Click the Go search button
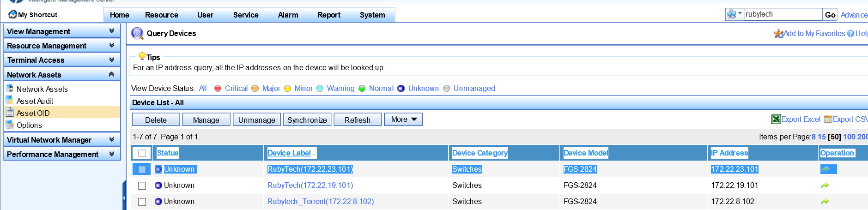The image size is (868, 210). click(x=830, y=15)
